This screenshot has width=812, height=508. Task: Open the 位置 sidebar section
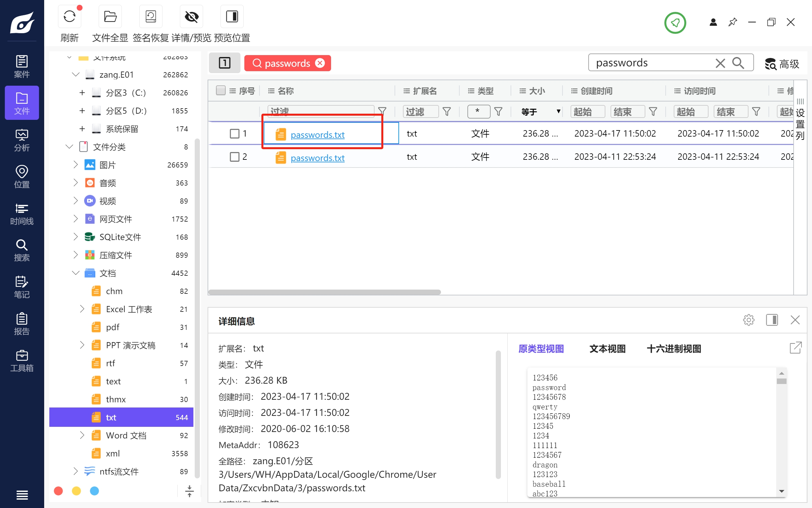[x=22, y=177]
